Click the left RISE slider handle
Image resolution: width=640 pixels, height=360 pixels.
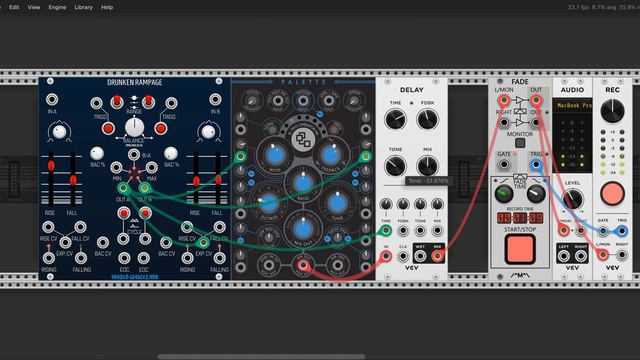click(x=51, y=166)
